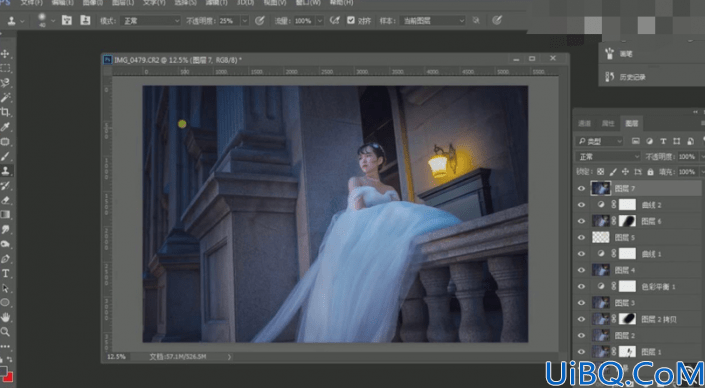Select the Horizontal Type tool
Image resolution: width=705 pixels, height=388 pixels.
coord(5,273)
